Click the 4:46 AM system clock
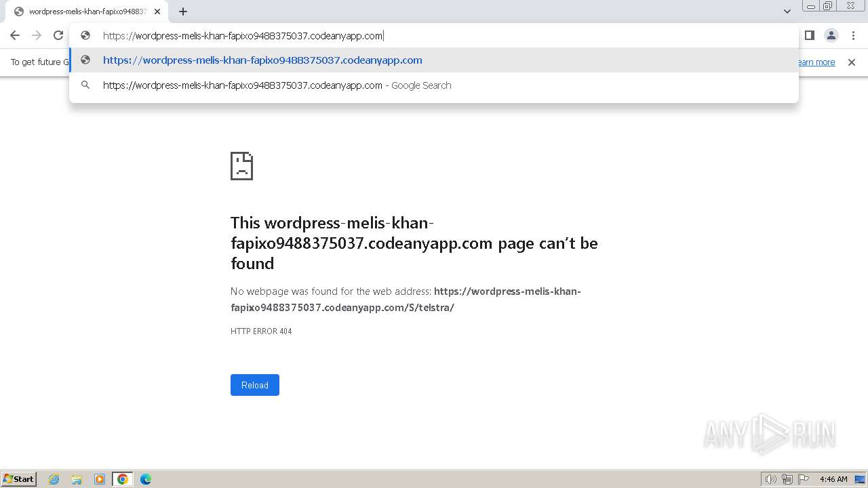The image size is (868, 488). [833, 479]
